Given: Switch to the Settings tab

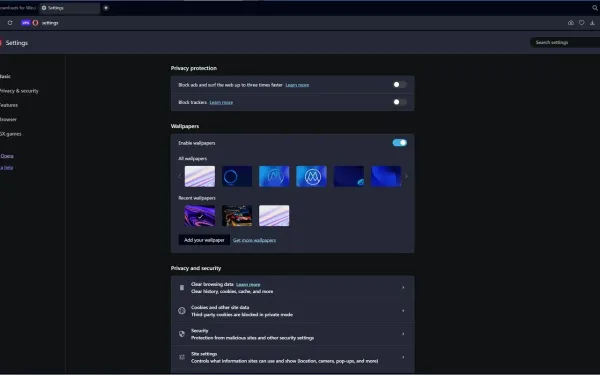Looking at the screenshot, I should 70,8.
